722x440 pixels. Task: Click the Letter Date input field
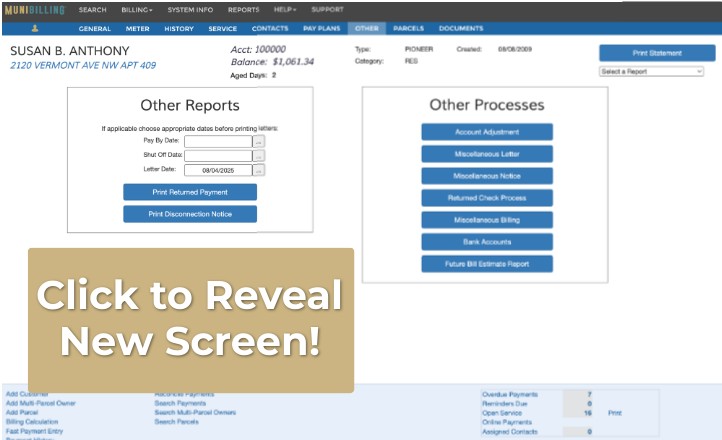coord(218,170)
